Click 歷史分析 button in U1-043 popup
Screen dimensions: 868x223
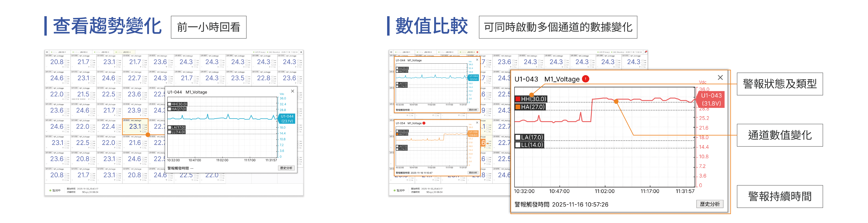tap(710, 204)
